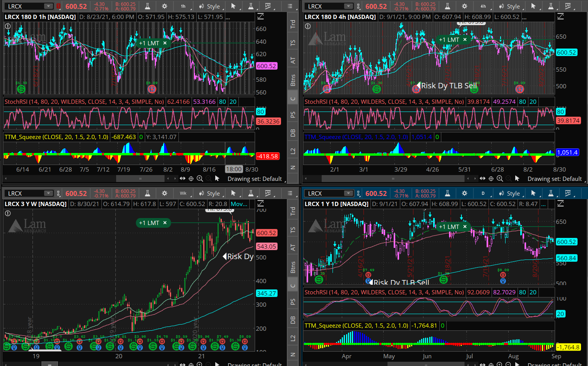The image size is (588, 366).
Task: Cancel +1 LMT order on 1h chart
Action: click(x=165, y=43)
